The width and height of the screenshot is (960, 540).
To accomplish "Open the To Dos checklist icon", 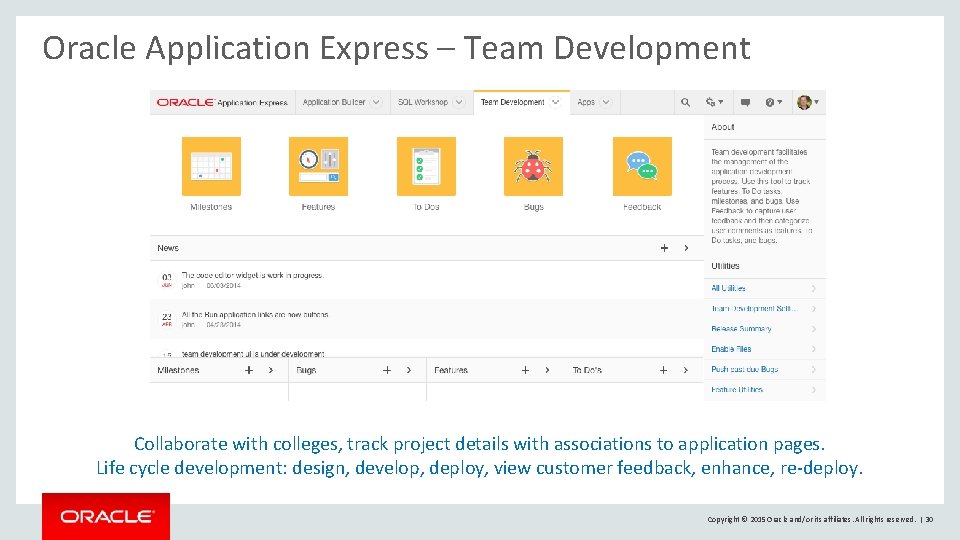I will (x=426, y=167).
